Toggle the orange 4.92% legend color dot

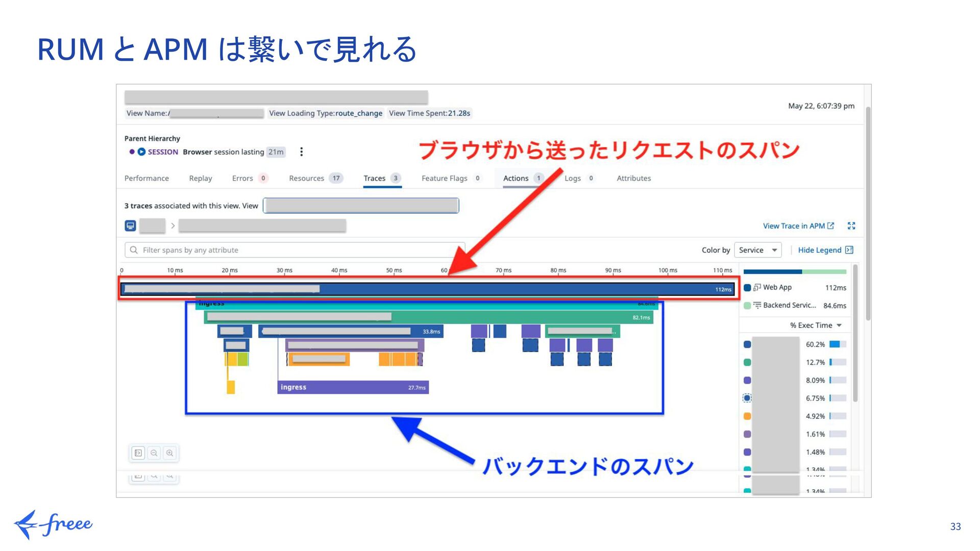(x=747, y=416)
